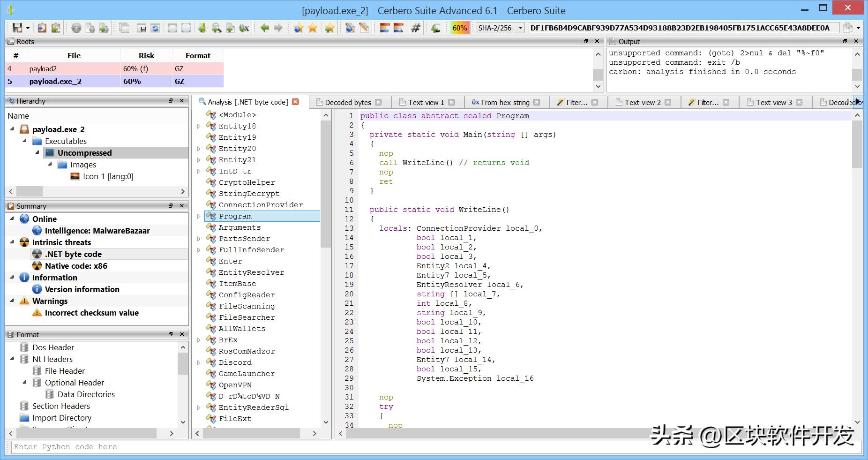Open Intelligence: MalwareBazaar entry

click(97, 231)
